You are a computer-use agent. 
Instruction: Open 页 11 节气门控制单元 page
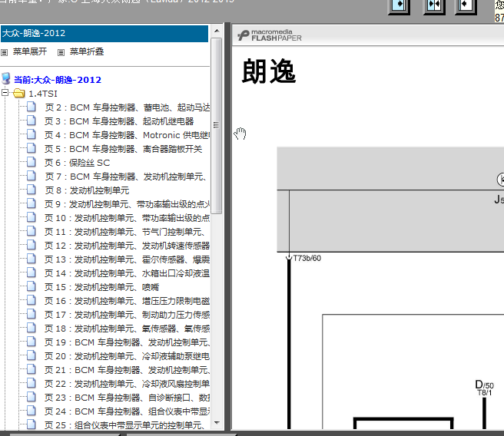point(125,232)
